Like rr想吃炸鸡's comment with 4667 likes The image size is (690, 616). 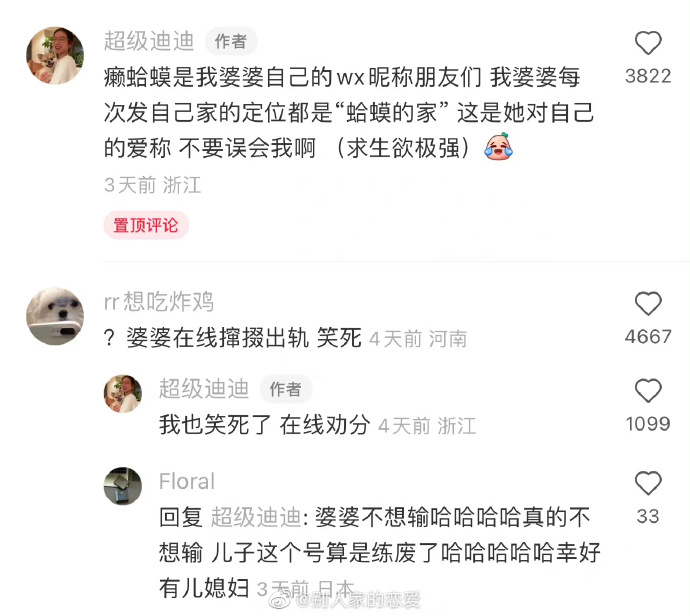coord(648,304)
